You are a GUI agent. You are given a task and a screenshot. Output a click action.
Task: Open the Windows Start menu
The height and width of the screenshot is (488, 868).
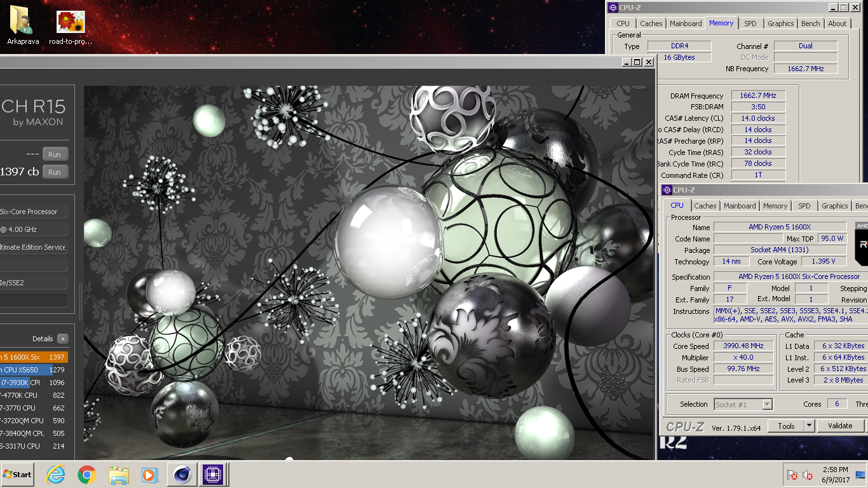point(17,475)
